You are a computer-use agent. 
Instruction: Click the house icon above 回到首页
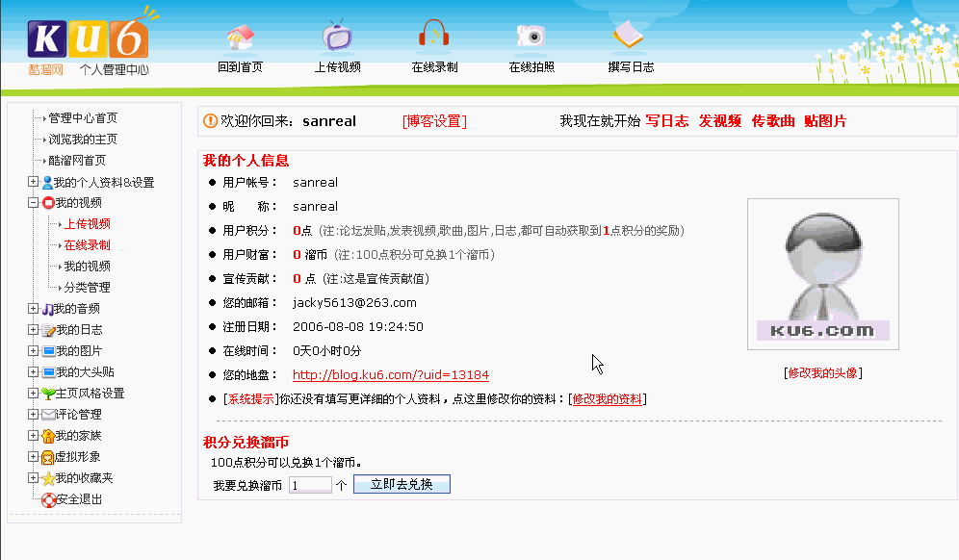point(241,37)
